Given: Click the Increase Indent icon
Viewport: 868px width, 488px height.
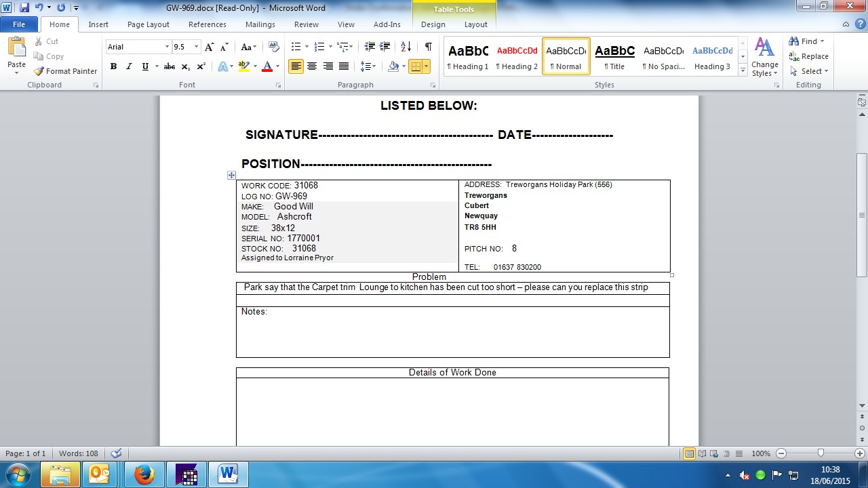Looking at the screenshot, I should pos(384,47).
